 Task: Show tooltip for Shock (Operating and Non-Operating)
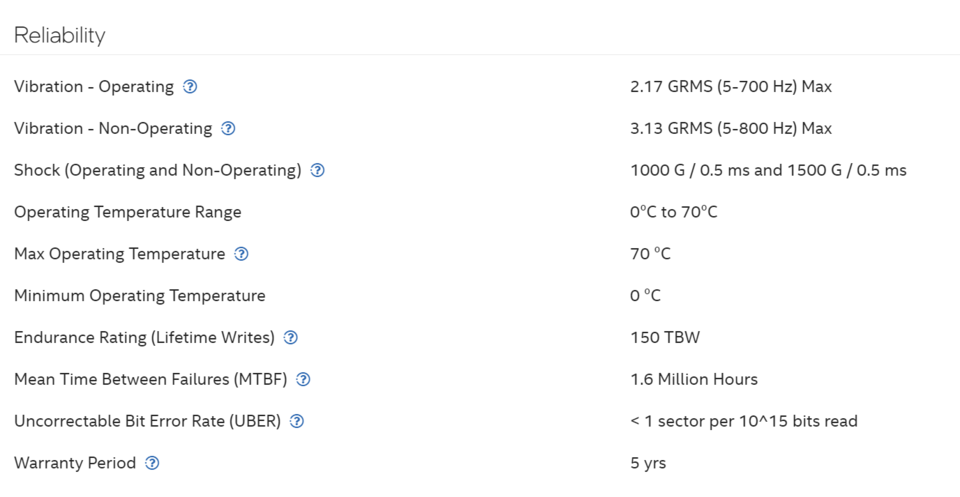click(317, 171)
